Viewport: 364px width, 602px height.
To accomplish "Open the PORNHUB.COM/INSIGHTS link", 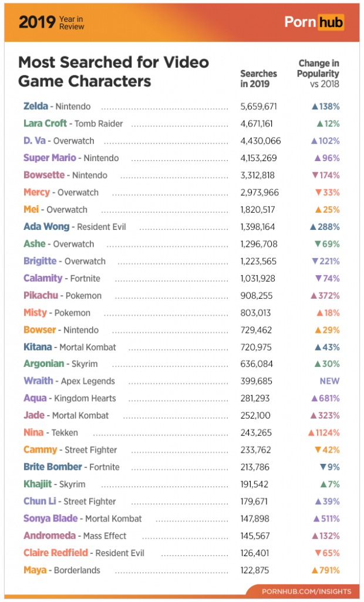I will (306, 591).
